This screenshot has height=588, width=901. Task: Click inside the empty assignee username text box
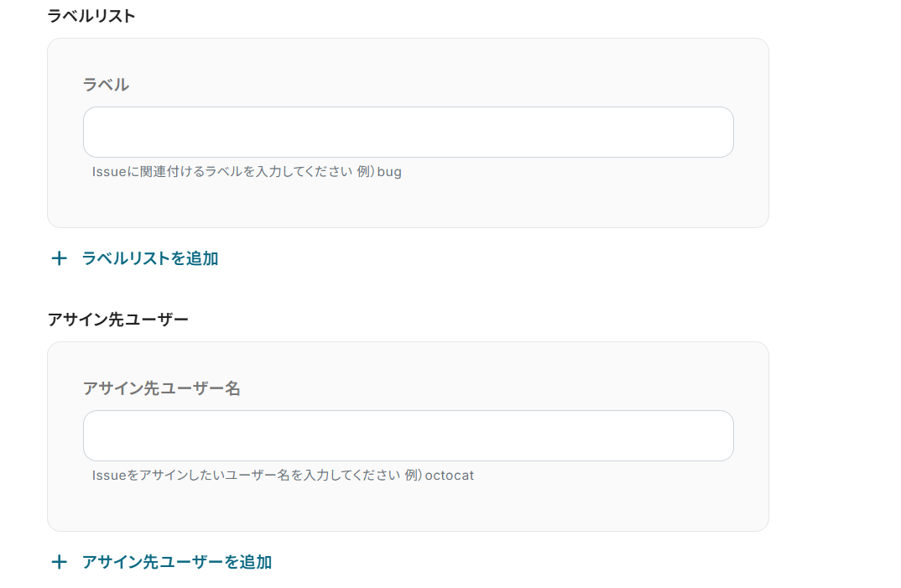(408, 435)
